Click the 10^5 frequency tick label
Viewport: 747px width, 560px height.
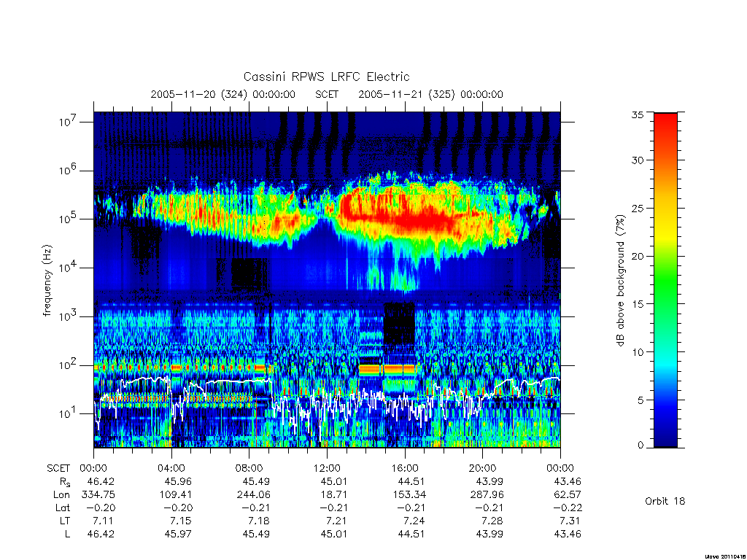[68, 219]
